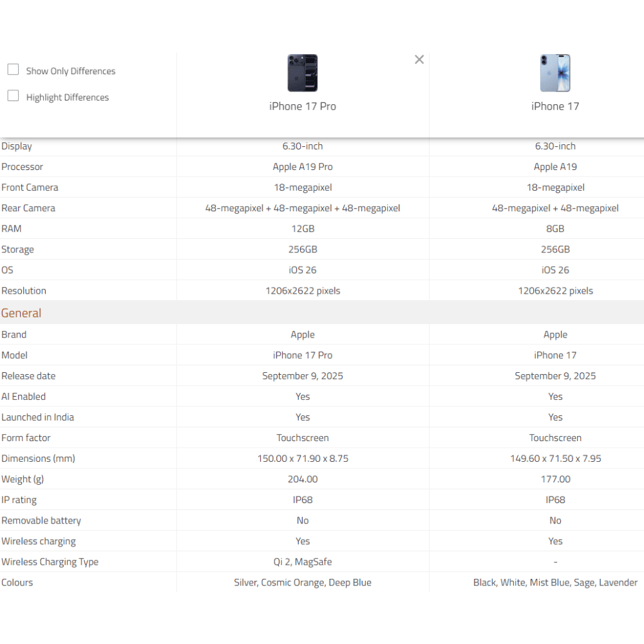
Task: Click the iOS 26 value under iPhone 17
Action: click(x=555, y=270)
